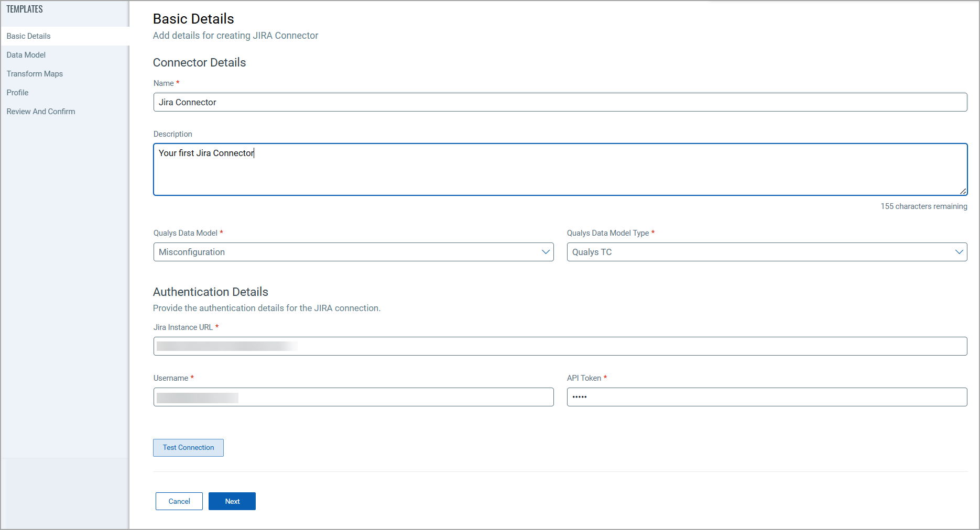Click the Name input field

tap(560, 102)
